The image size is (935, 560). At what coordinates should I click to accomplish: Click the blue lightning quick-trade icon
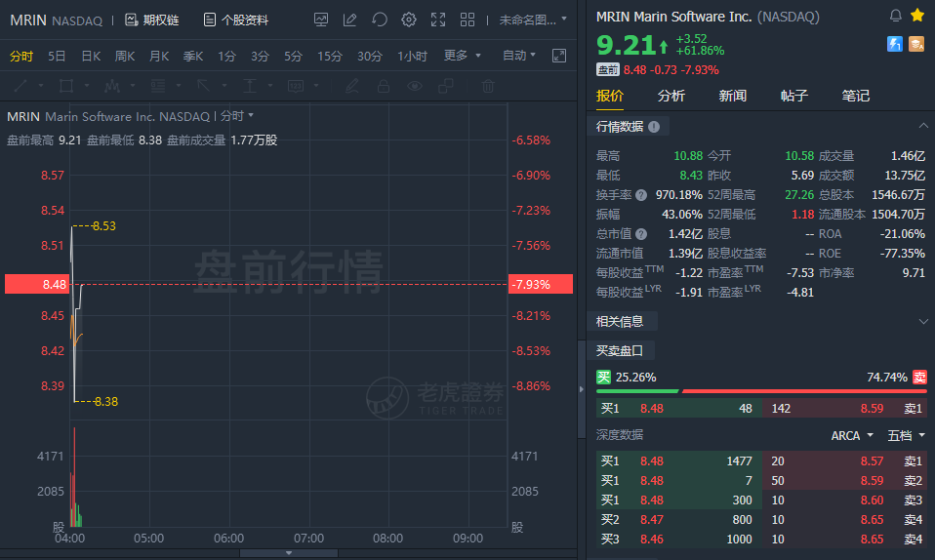pos(894,44)
